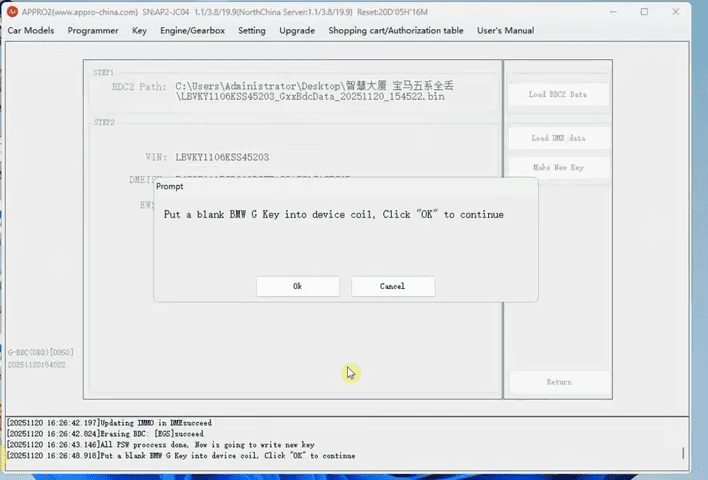Open the Upgrade menu
Viewport: 708px width, 480px height.
pos(297,31)
